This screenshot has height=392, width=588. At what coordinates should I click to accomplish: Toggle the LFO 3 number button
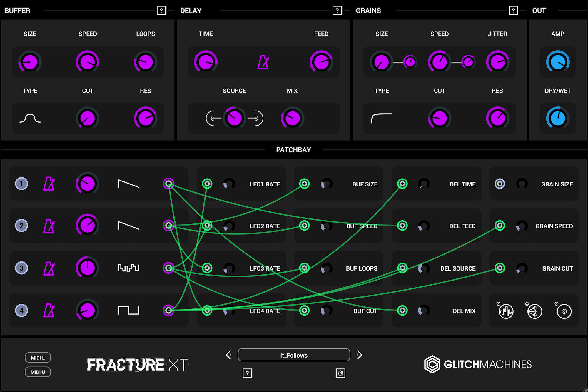click(21, 268)
